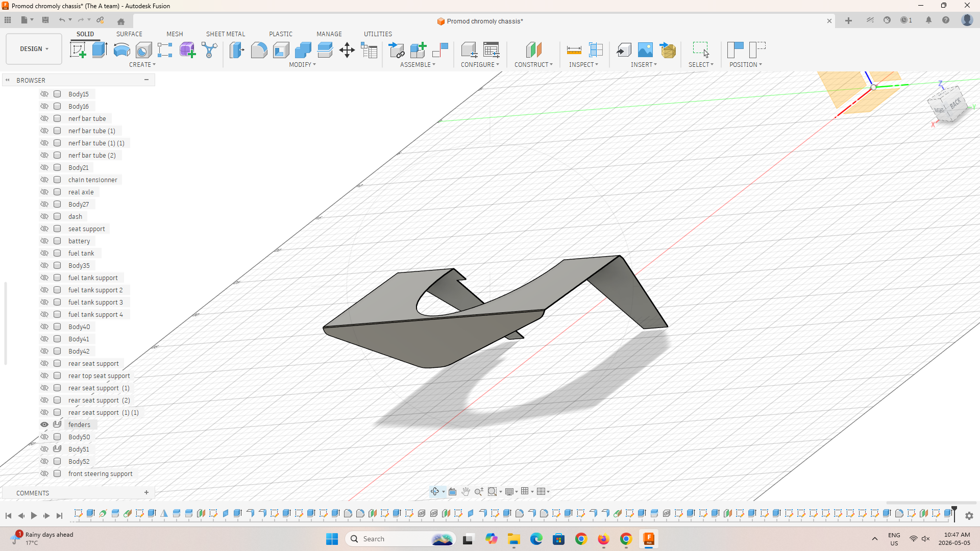This screenshot has height=551, width=980.
Task: Open Windows Start menu
Action: pyautogui.click(x=332, y=539)
